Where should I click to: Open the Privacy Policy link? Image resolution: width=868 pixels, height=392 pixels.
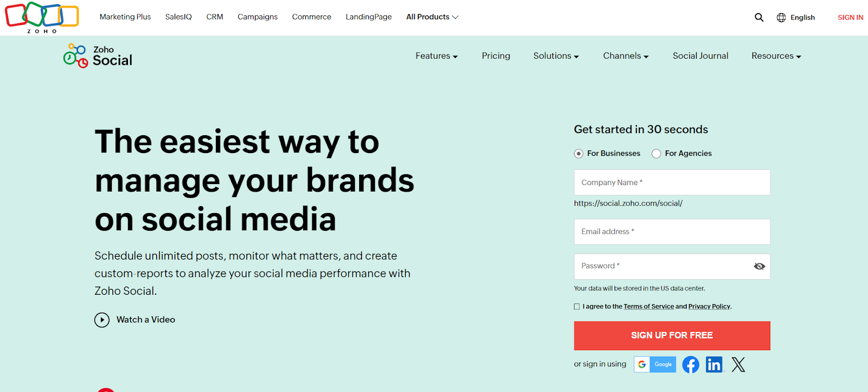tap(709, 307)
